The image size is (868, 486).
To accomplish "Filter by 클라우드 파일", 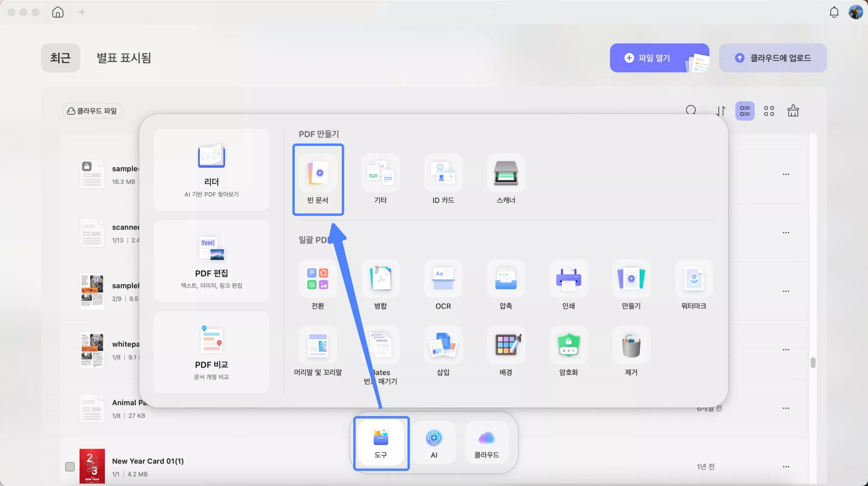I will click(92, 111).
